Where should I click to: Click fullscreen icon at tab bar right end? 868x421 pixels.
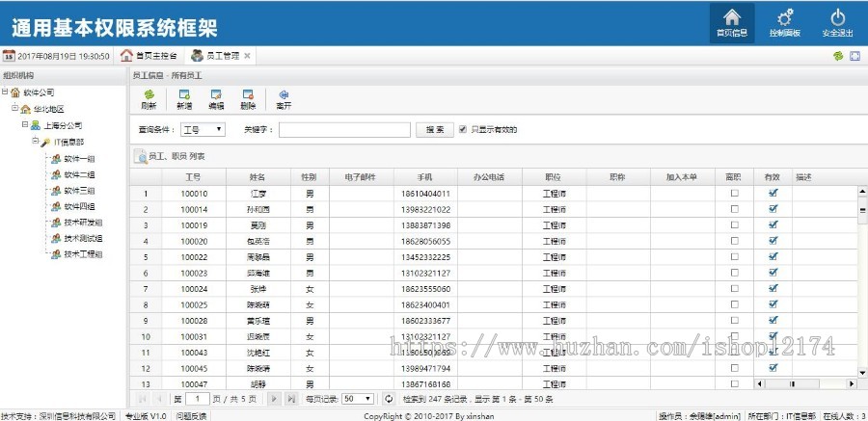click(854, 56)
